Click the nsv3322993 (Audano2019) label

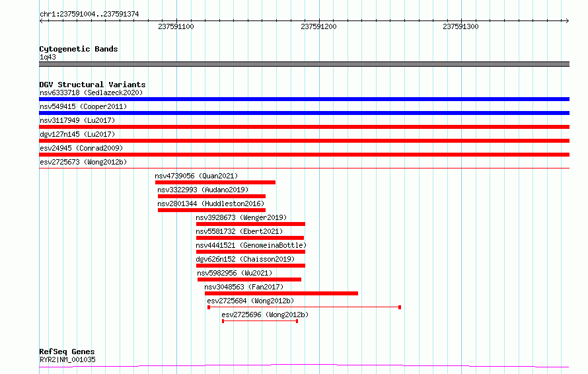(x=203, y=190)
